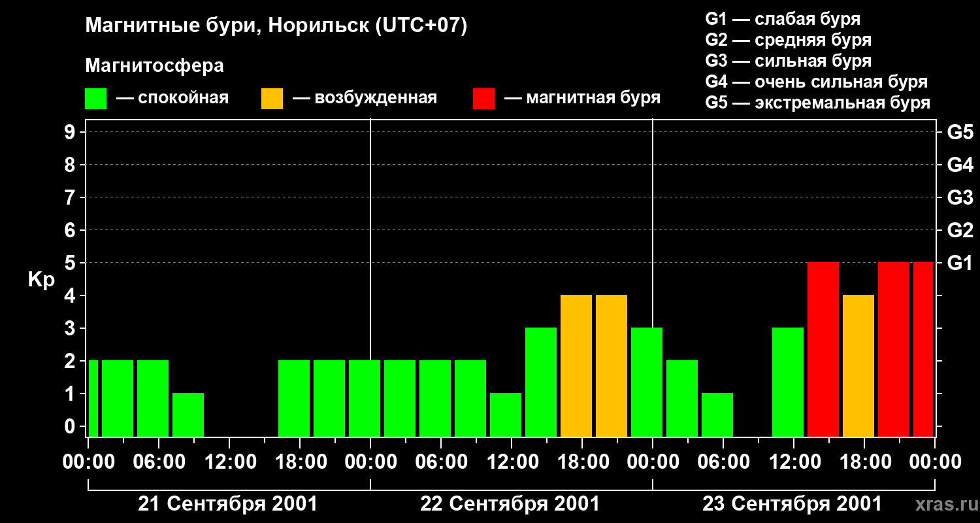
Task: Click the right-axis 'G2' label
Action: pyautogui.click(x=960, y=230)
